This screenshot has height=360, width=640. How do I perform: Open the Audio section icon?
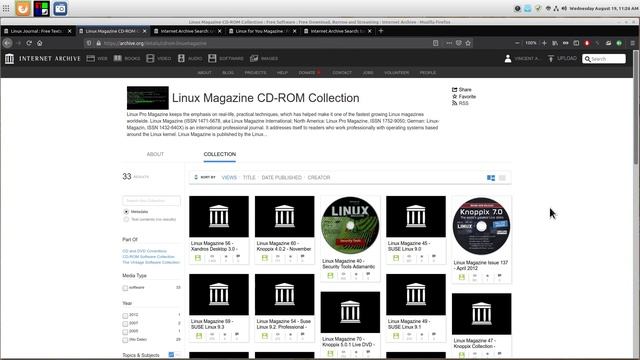tap(181, 58)
